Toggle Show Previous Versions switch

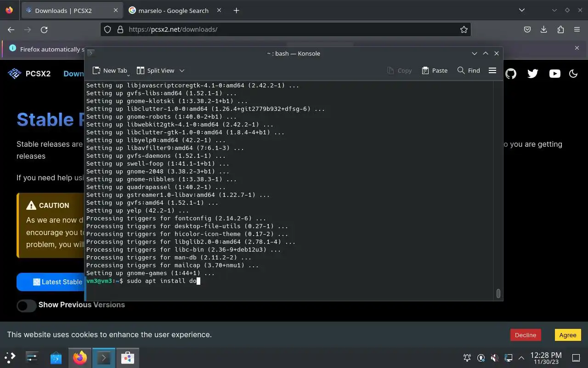point(27,305)
